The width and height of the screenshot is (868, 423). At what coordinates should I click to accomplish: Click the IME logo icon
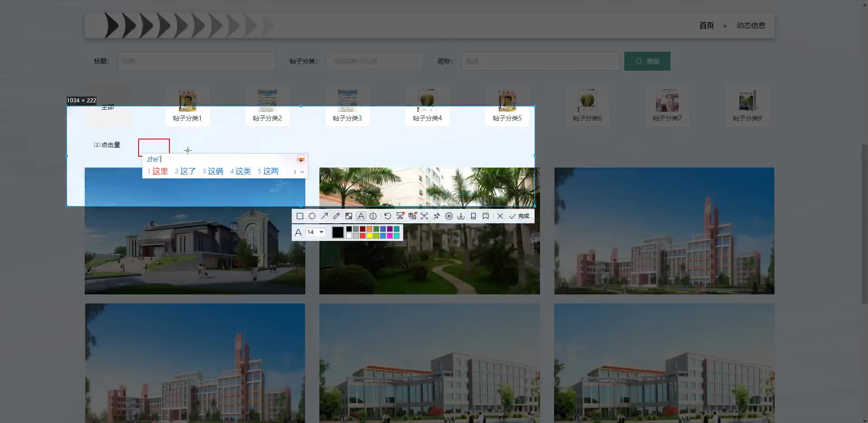point(301,159)
